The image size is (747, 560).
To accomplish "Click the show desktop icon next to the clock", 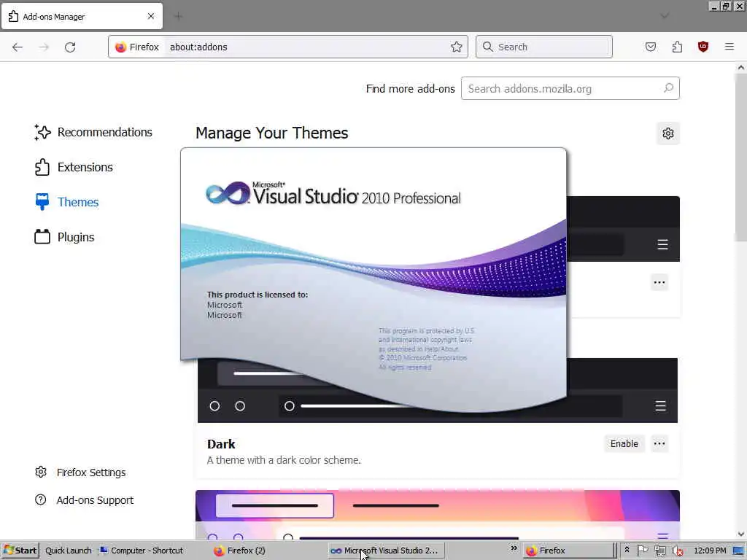I will click(739, 551).
